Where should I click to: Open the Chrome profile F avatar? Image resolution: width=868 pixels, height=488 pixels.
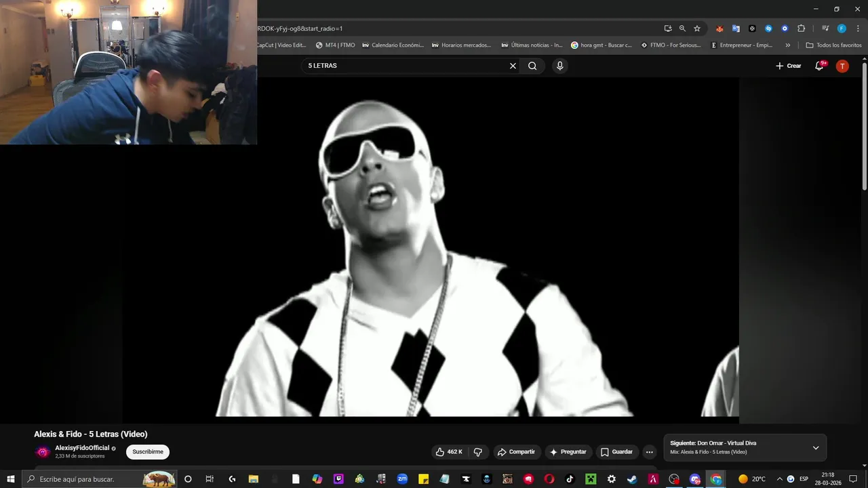(842, 28)
